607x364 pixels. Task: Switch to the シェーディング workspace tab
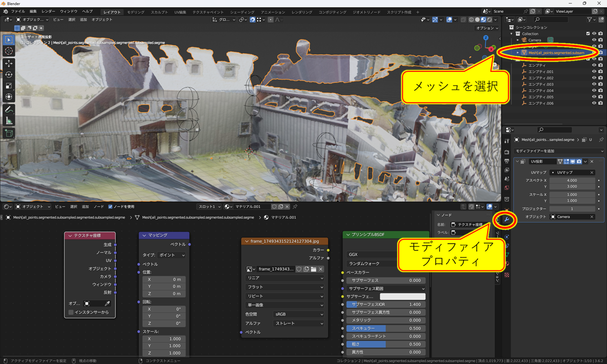242,11
